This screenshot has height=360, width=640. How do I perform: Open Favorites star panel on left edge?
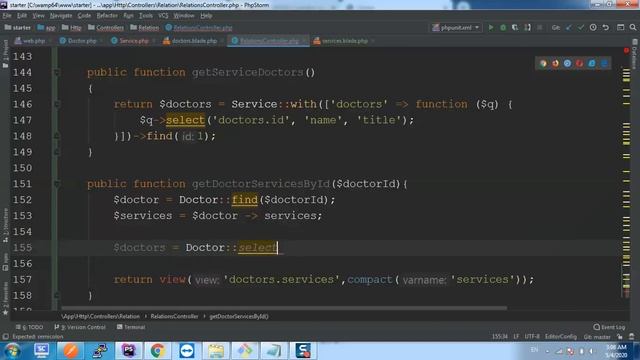tap(5, 299)
